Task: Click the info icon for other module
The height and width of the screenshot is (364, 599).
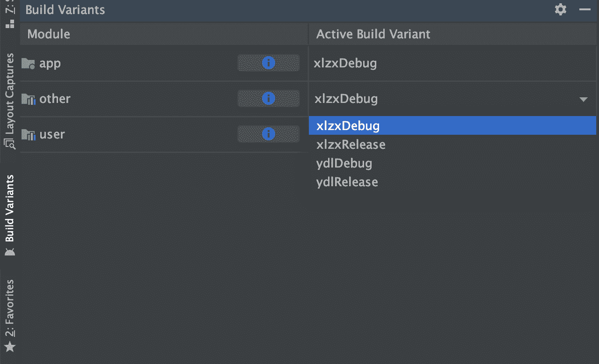Action: point(268,98)
